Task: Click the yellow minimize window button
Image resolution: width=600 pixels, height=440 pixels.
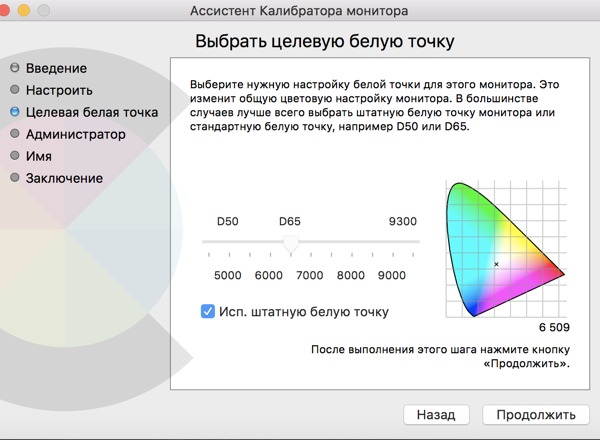Action: coord(24,10)
